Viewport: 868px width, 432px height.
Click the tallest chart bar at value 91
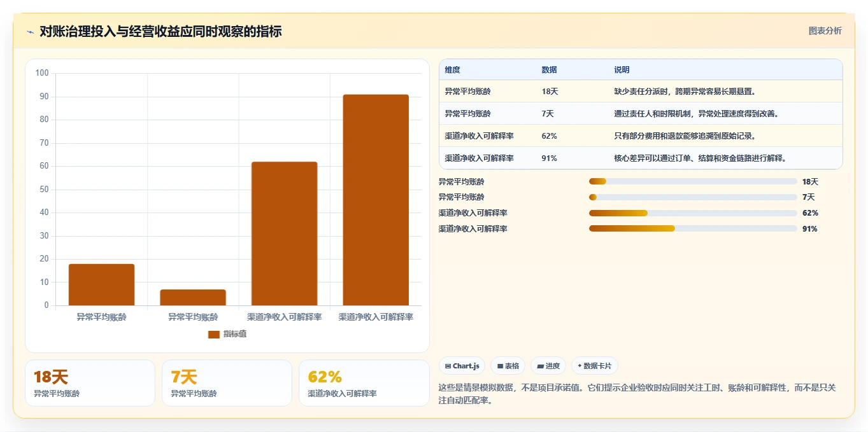pos(376,200)
